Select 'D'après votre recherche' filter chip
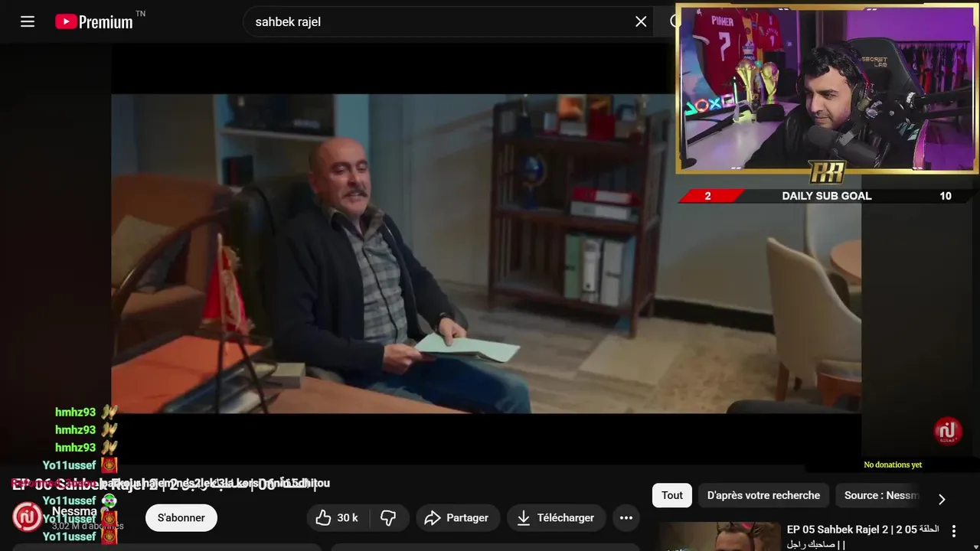The image size is (980, 551). (763, 495)
